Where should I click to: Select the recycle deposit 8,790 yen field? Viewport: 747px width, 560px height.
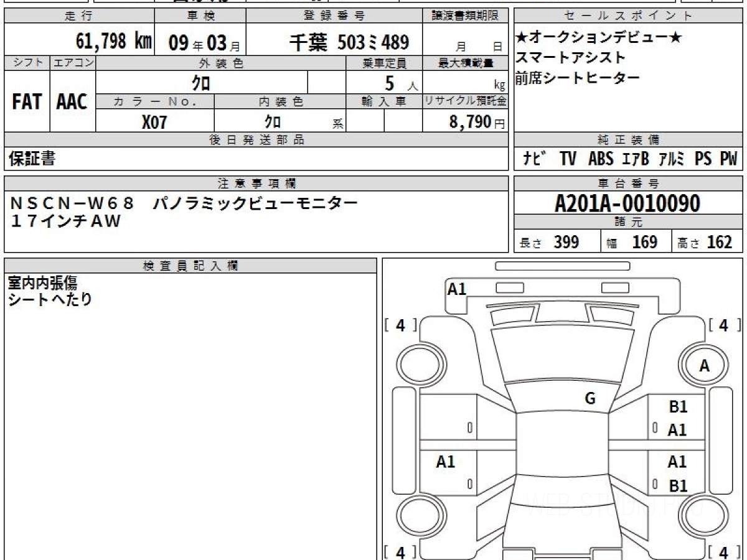pyautogui.click(x=466, y=121)
